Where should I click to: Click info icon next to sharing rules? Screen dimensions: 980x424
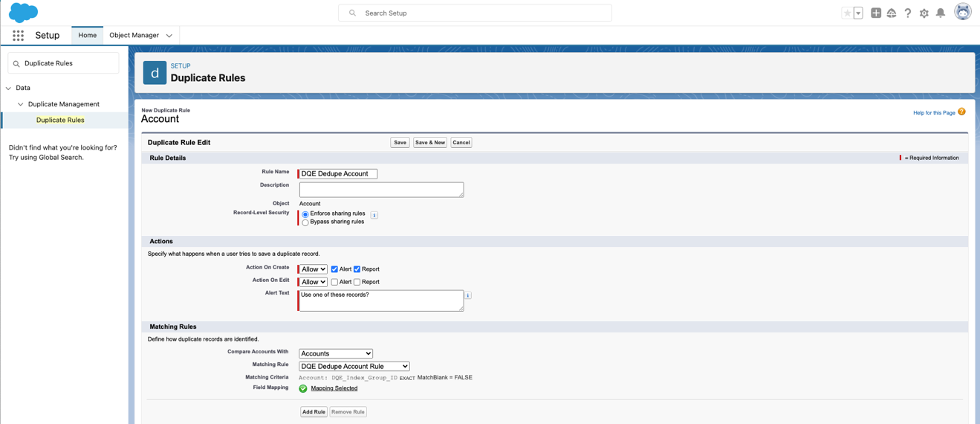point(374,215)
